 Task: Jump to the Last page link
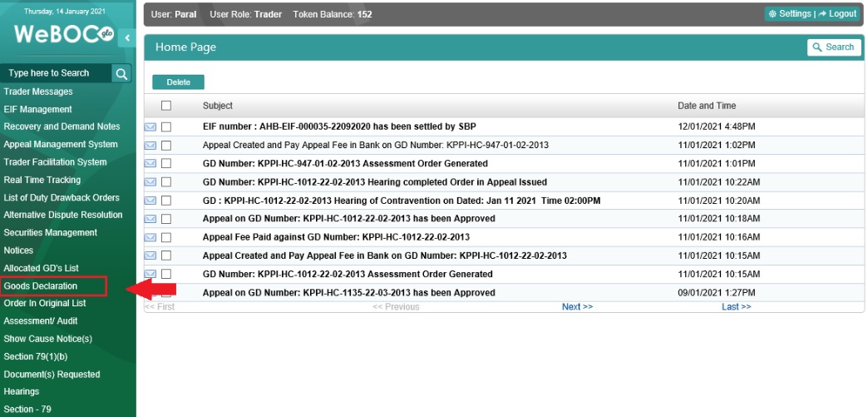736,307
